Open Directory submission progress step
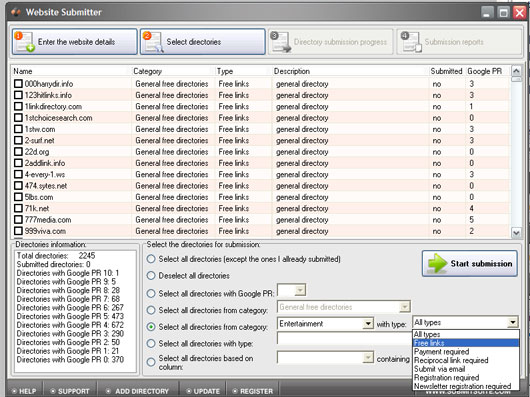 coord(331,42)
